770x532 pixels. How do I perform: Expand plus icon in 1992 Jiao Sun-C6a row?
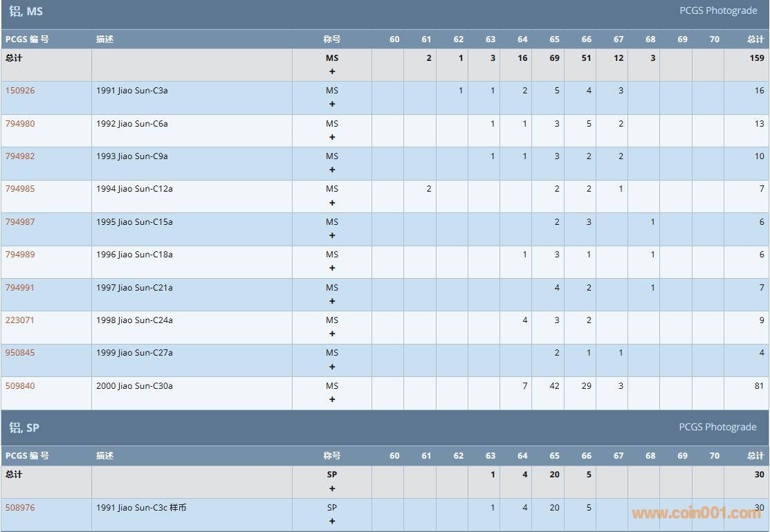pyautogui.click(x=332, y=137)
